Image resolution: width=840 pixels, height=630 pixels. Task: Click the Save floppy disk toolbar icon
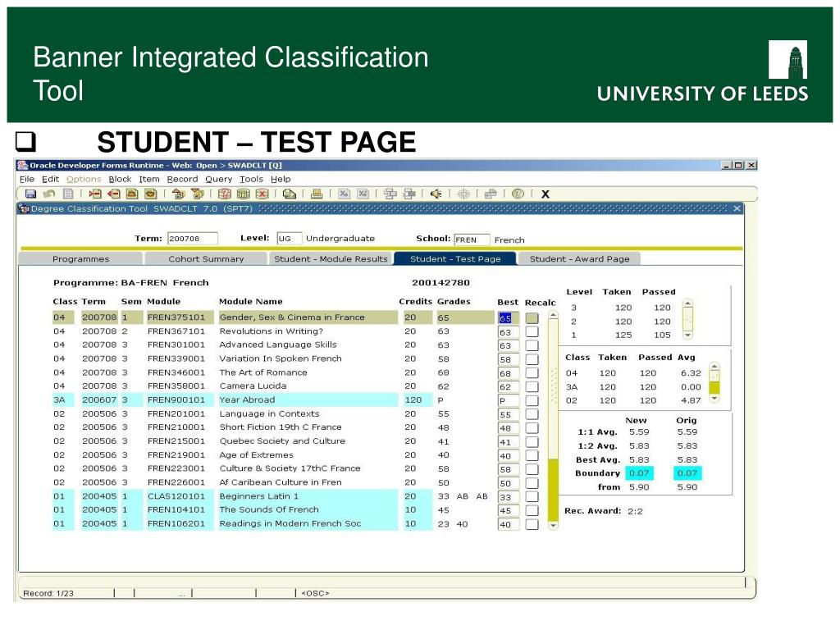(30, 194)
